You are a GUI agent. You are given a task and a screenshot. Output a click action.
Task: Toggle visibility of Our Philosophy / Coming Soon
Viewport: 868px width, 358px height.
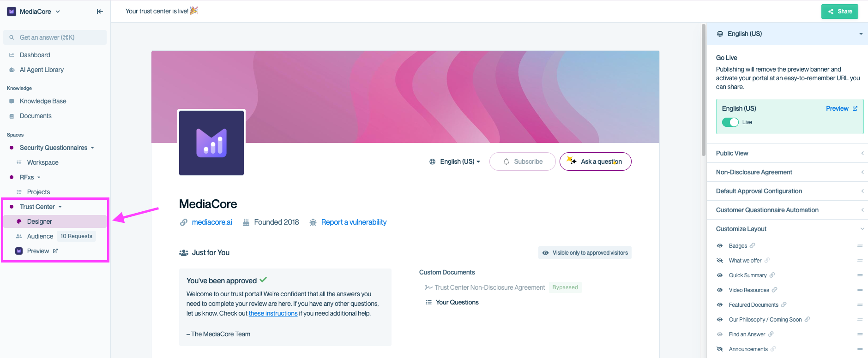[x=719, y=320]
